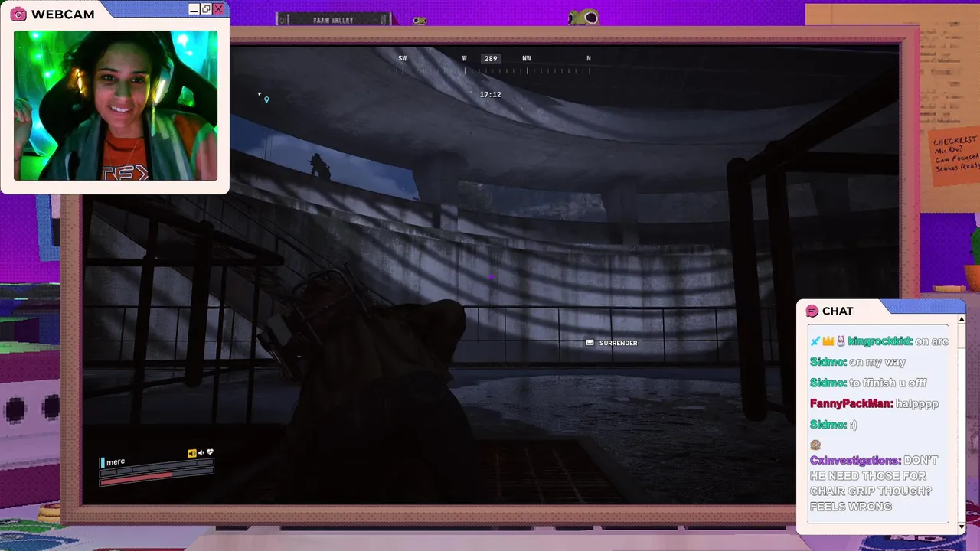Click the heart pulse icon in HUD
Viewport: 980px width, 551px height.
click(x=210, y=453)
